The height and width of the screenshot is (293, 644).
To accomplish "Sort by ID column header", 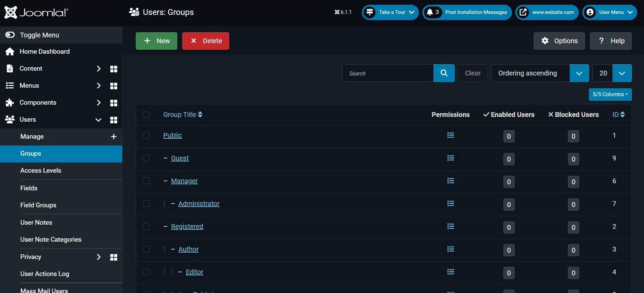I will coord(619,115).
